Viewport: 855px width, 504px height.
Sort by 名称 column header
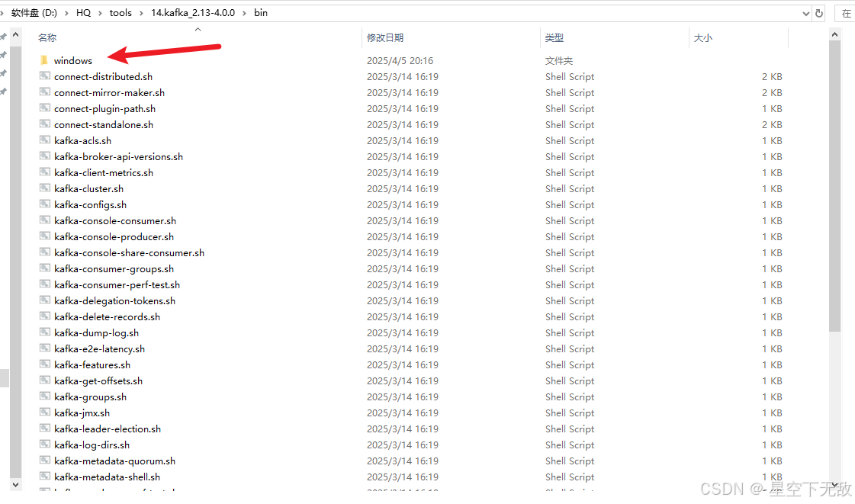(47, 37)
